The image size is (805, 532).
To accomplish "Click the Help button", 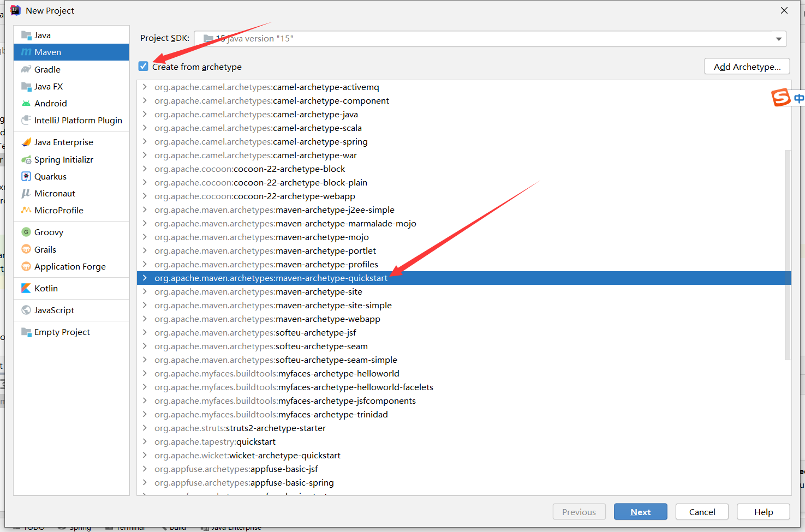I will 764,512.
